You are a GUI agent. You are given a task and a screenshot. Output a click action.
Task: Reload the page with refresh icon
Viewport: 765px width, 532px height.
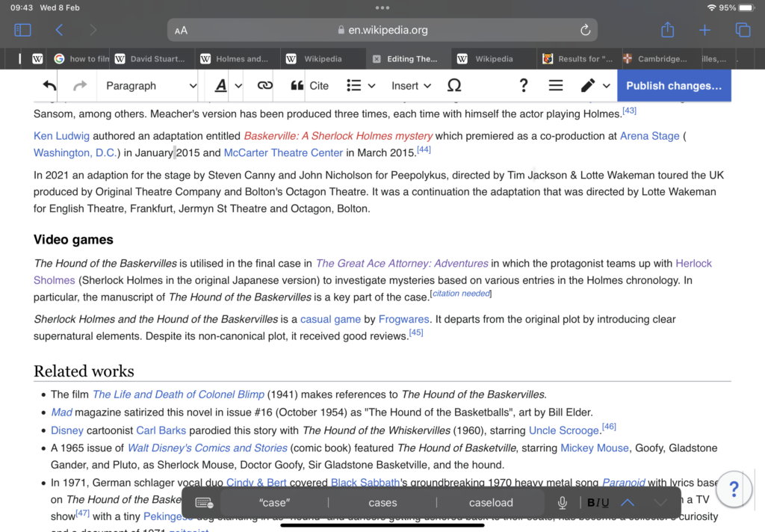click(585, 31)
